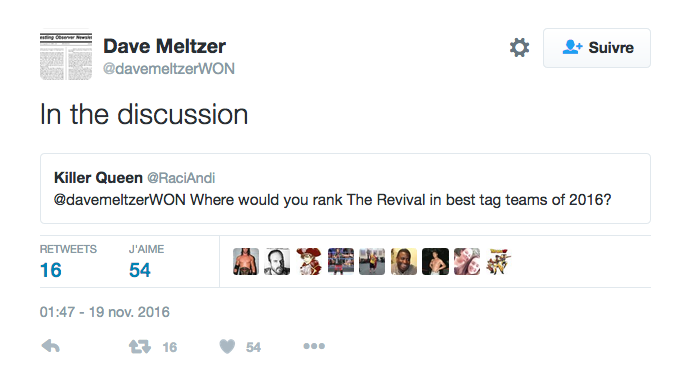Click Dave Meltzer's newspaper profile avatar
Screen dimensions: 693x389
coord(66,54)
